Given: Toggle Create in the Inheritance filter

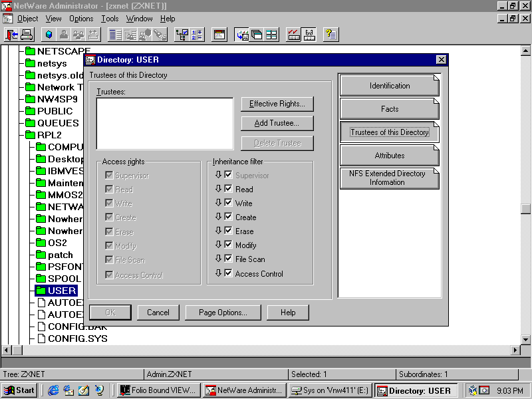Looking at the screenshot, I should point(228,217).
